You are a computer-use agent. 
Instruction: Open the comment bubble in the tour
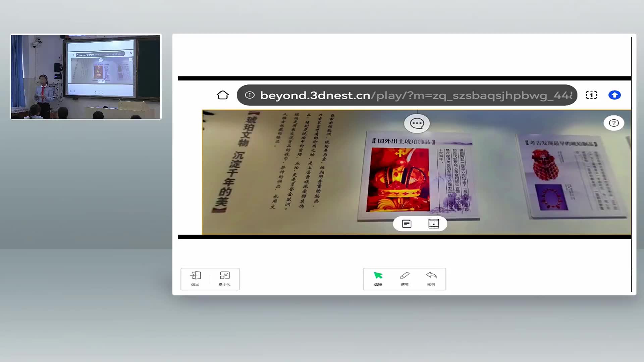click(417, 123)
